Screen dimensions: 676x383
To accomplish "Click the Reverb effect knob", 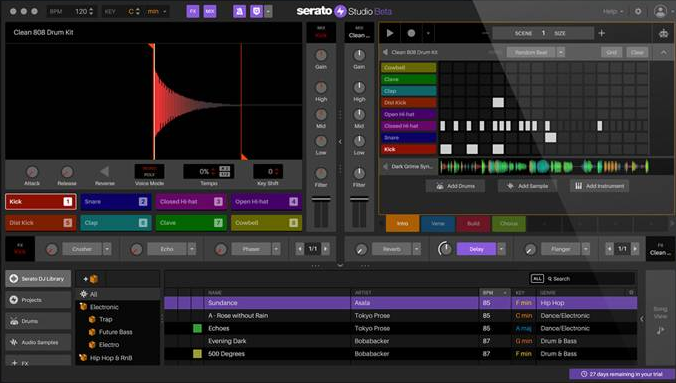I will click(361, 249).
